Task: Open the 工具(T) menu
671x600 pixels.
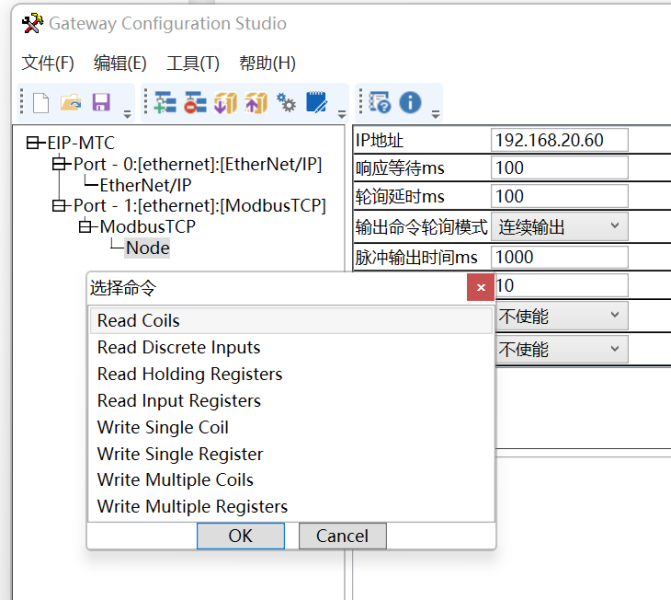Action: (193, 63)
